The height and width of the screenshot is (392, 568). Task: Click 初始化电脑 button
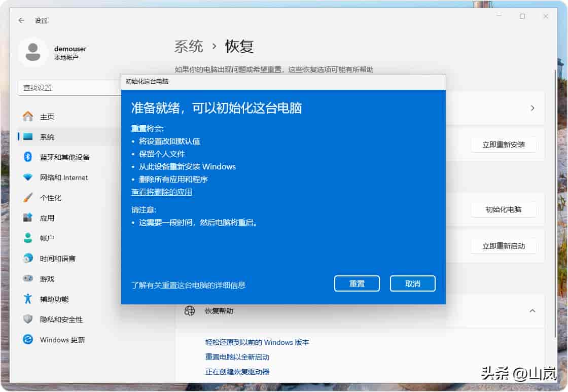click(x=504, y=209)
